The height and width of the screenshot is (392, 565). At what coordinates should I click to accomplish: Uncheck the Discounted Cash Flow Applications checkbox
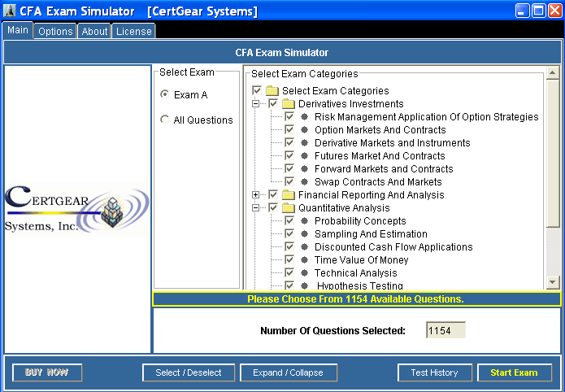(289, 246)
